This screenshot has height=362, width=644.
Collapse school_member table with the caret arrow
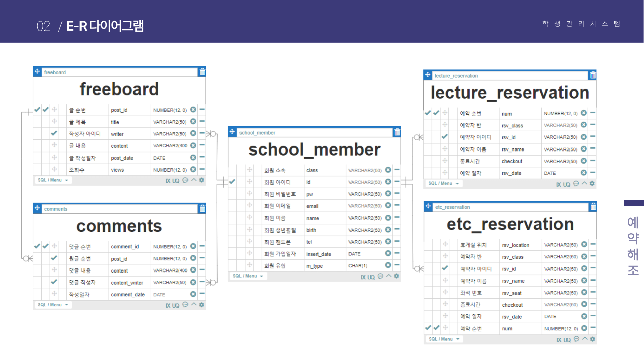tap(389, 276)
